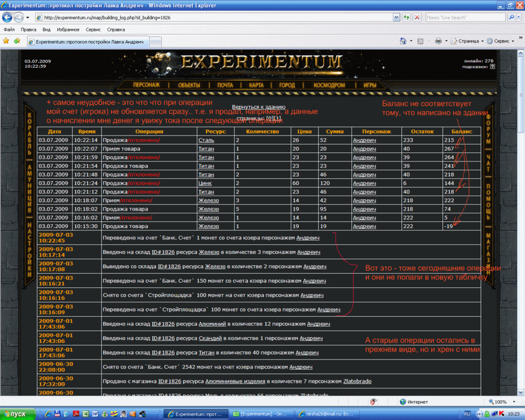Open the ПОМОЩЬ side panel tab

[488, 202]
